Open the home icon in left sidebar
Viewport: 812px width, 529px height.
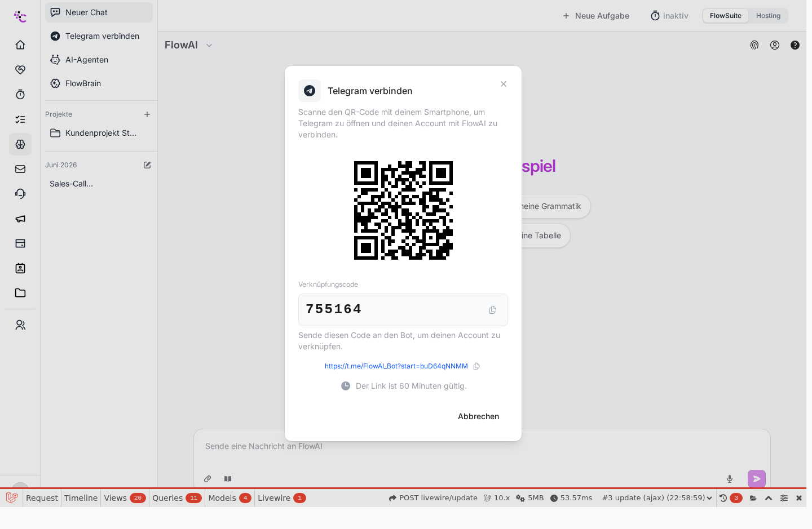[20, 45]
